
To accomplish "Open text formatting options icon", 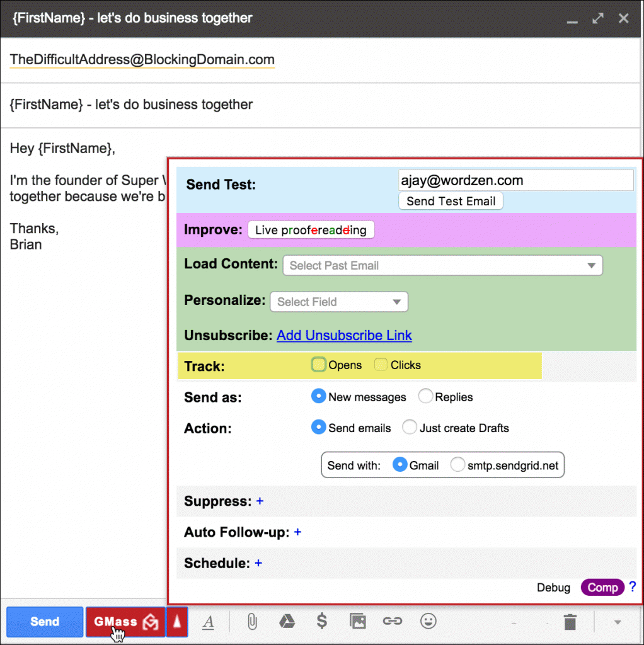I will pyautogui.click(x=208, y=622).
